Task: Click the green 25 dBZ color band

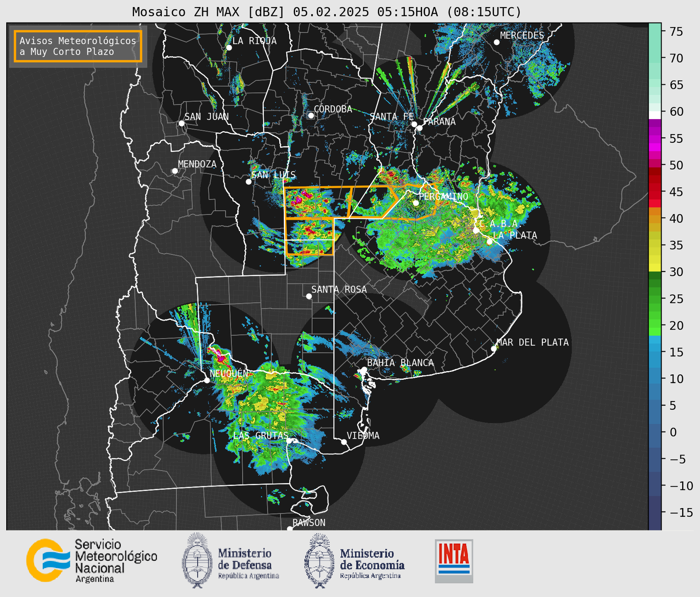Action: pyautogui.click(x=655, y=298)
